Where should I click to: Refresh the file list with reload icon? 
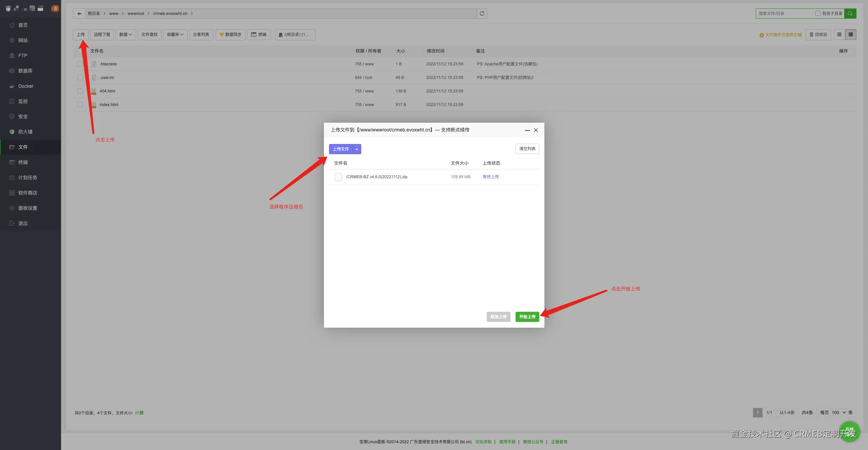click(x=482, y=14)
